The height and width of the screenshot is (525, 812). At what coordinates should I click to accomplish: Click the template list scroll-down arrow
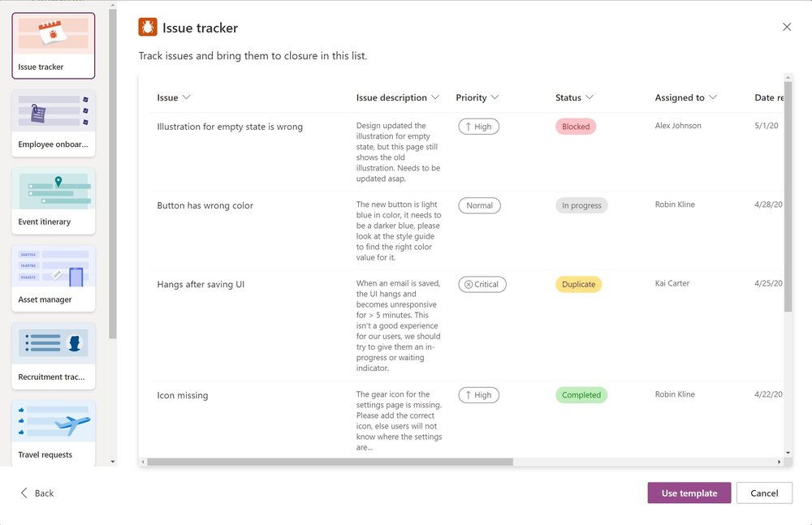tap(113, 462)
